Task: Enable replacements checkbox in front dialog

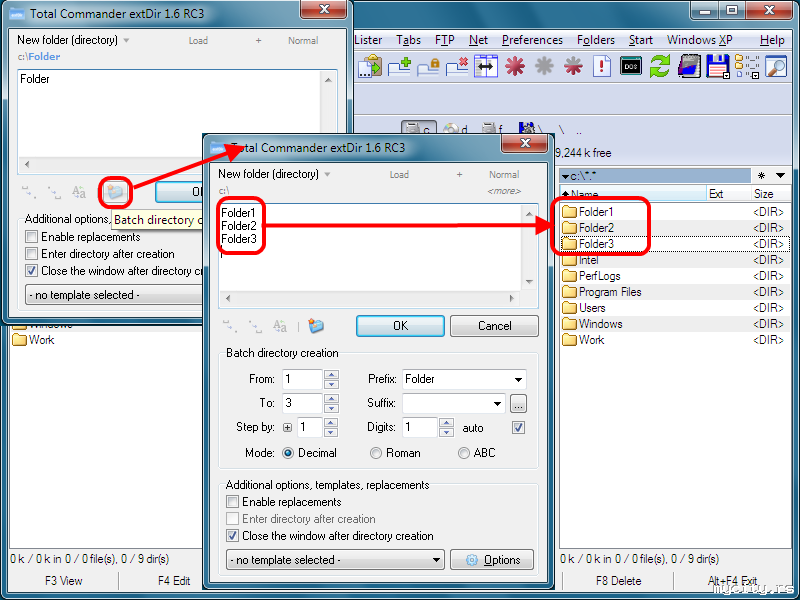Action: [233, 502]
